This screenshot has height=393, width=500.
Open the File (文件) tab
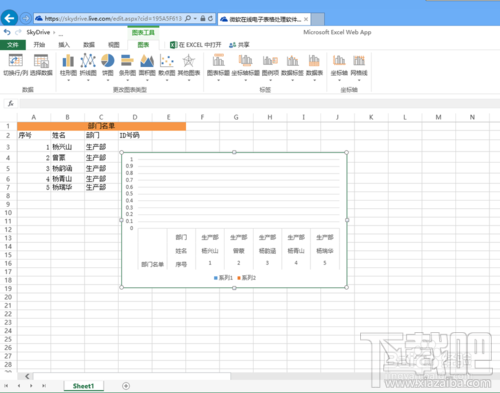tap(13, 45)
